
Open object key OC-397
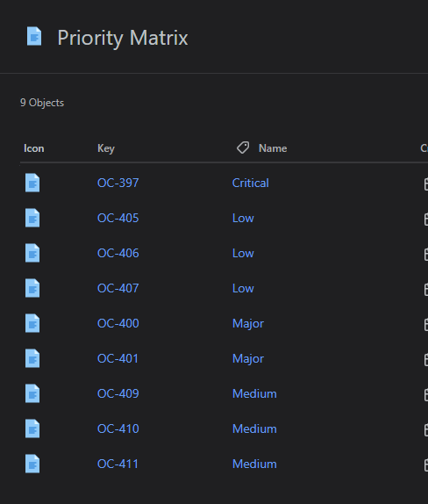(x=118, y=183)
